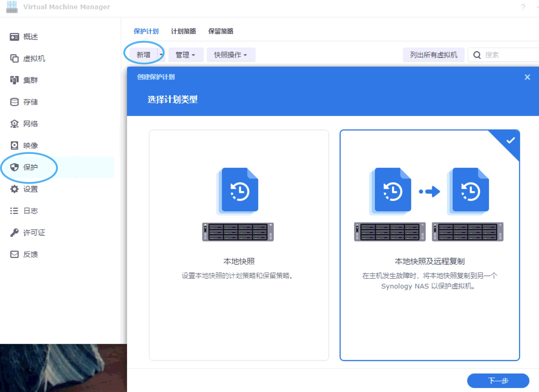This screenshot has height=392, width=539.
Task: Choose the 本地快照 plan card
Action: (x=239, y=245)
